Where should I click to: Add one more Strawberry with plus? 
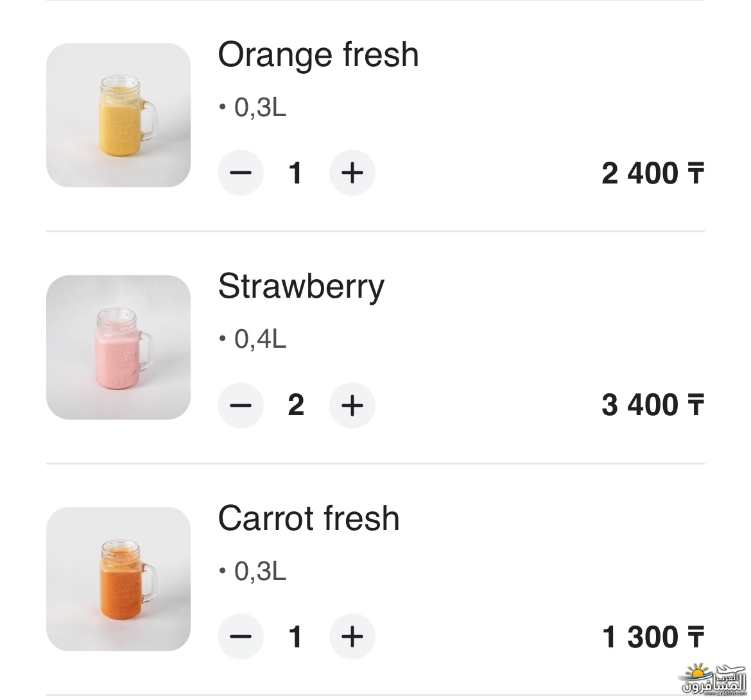[x=352, y=405]
